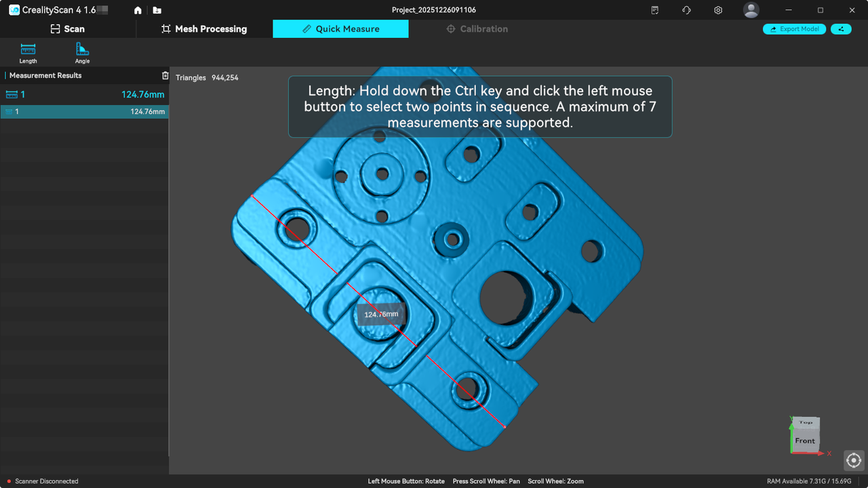Open the user profile avatar

tap(751, 10)
